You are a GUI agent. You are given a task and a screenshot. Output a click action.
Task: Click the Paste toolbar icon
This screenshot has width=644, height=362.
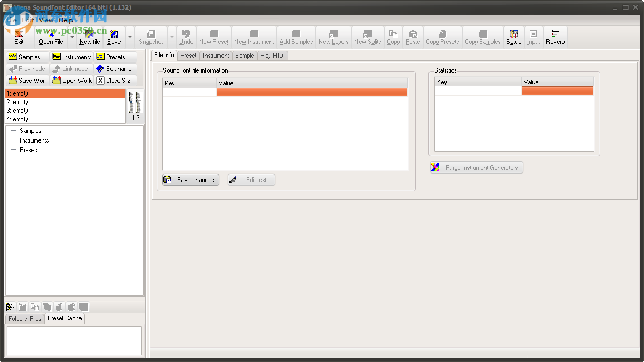click(412, 37)
